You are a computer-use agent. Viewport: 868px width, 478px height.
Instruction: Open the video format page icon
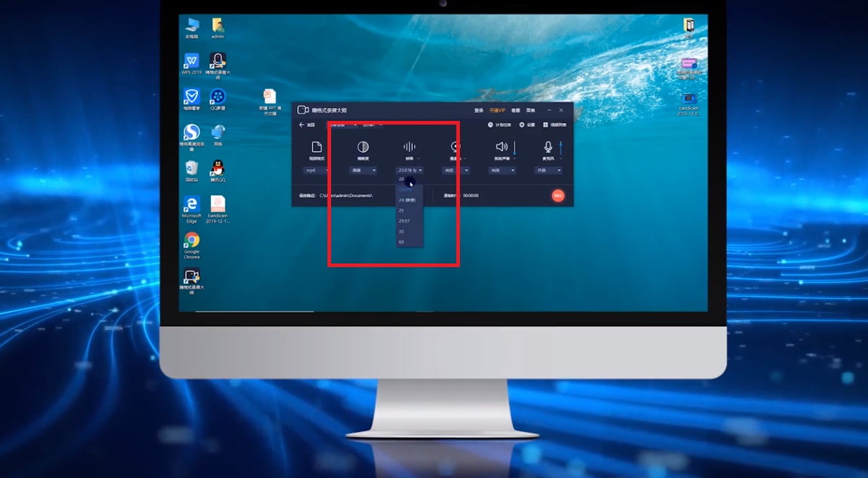pyautogui.click(x=317, y=147)
